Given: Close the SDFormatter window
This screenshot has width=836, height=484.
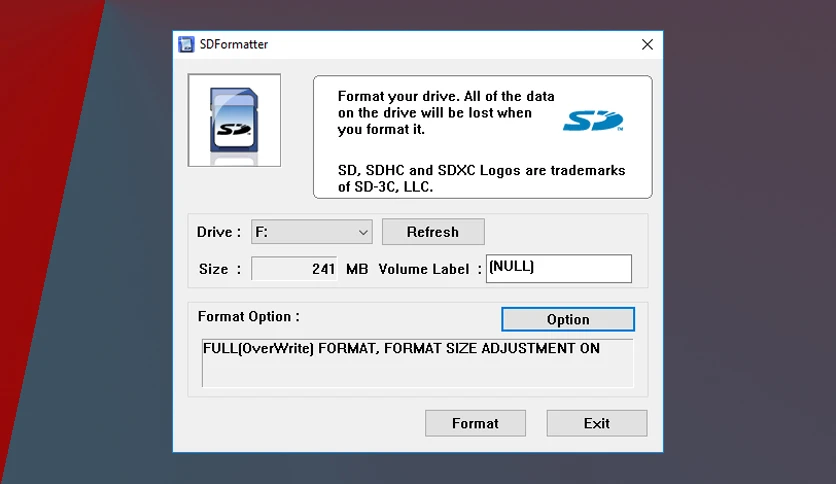Looking at the screenshot, I should click(x=647, y=44).
